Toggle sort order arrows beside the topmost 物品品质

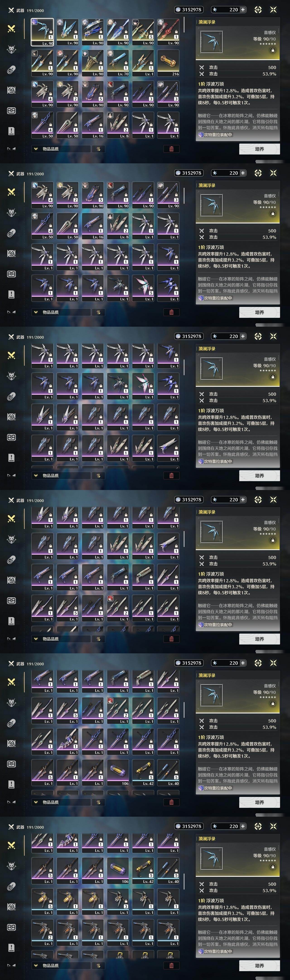click(98, 149)
